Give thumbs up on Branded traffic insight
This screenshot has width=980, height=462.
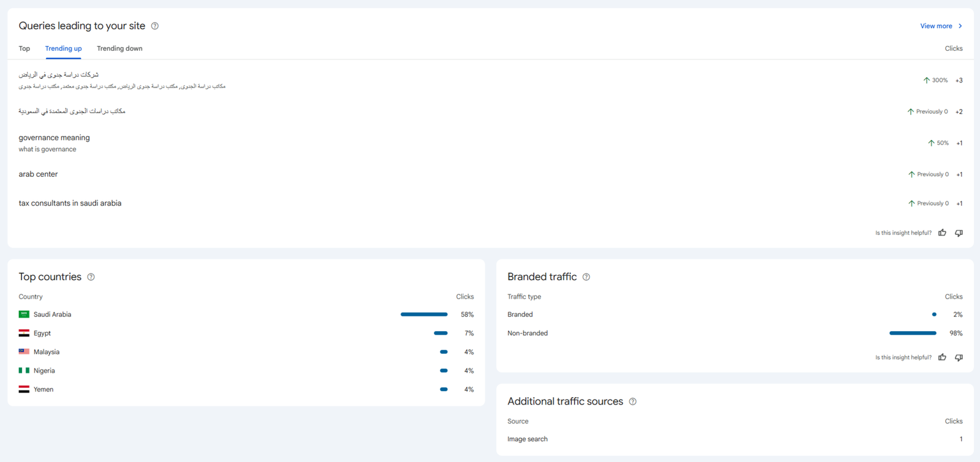[943, 357]
